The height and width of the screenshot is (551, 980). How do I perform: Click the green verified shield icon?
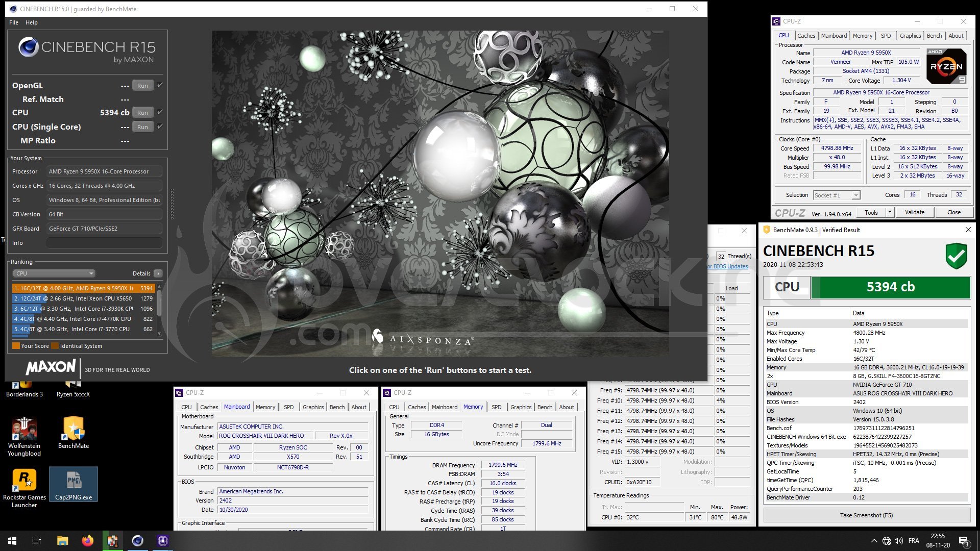(956, 256)
